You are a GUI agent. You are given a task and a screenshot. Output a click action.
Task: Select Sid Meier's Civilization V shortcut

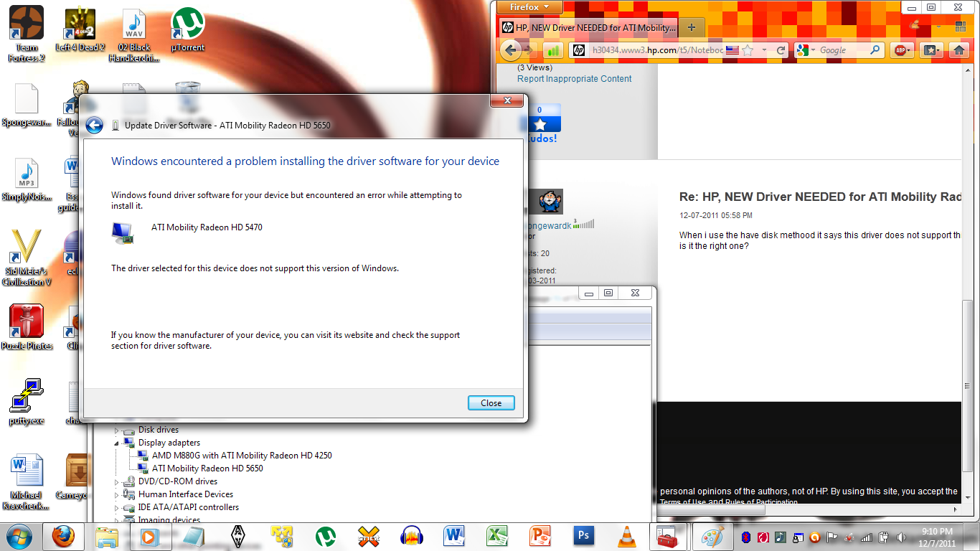pos(27,258)
